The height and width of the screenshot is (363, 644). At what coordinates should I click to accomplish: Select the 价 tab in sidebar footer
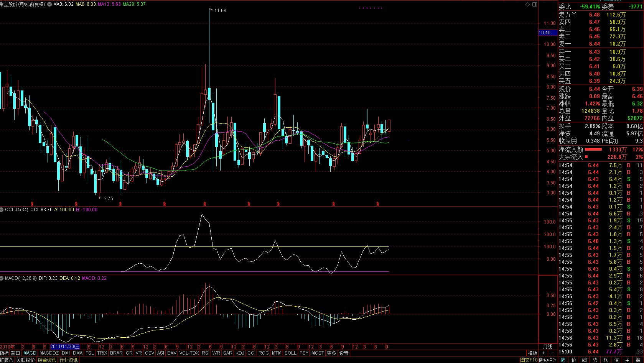574,360
